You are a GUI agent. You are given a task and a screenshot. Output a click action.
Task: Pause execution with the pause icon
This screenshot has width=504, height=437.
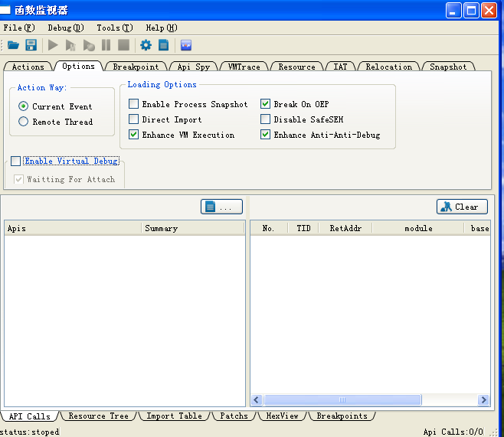(x=106, y=45)
